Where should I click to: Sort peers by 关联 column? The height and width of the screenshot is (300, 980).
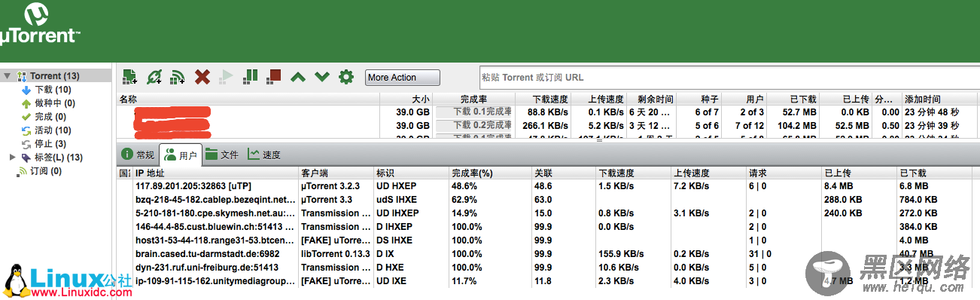pyautogui.click(x=563, y=174)
